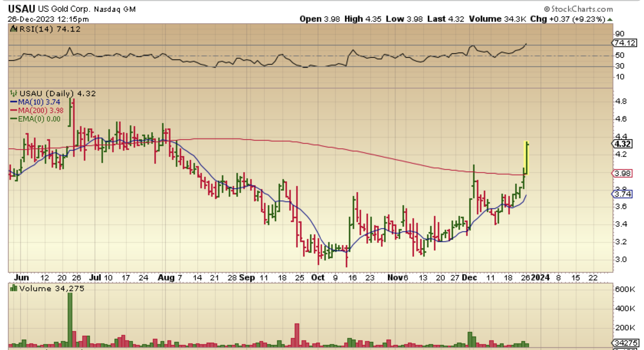The height and width of the screenshot is (350, 644).
Task: Click the green EMA(0) legend line
Action: 14,119
